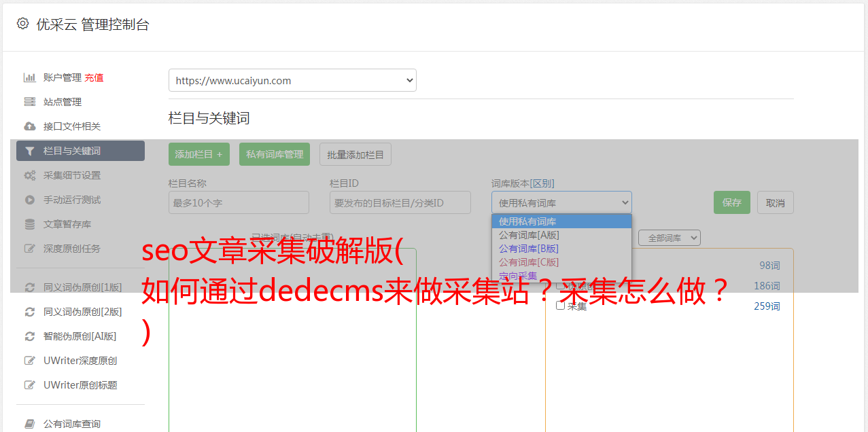Screen dimensions: 868x432
Task: Click the edit icon for 深度原创任务
Action: click(30, 249)
